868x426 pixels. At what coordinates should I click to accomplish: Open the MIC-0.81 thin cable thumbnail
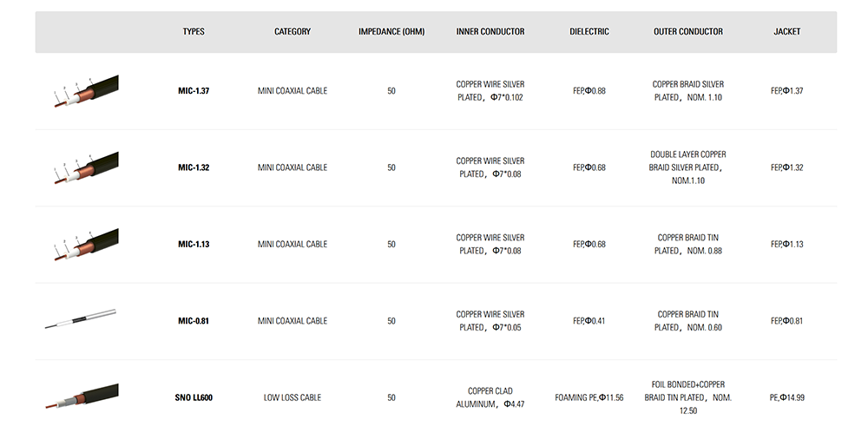pos(80,319)
